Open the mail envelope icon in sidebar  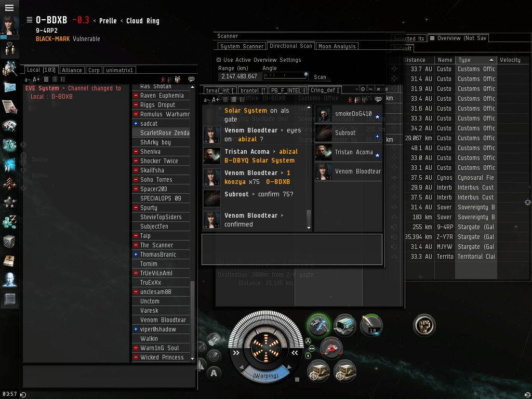(9, 88)
